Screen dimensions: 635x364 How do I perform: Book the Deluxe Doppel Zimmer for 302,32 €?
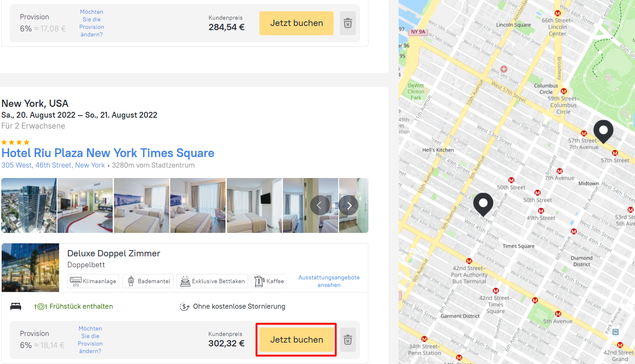(296, 340)
